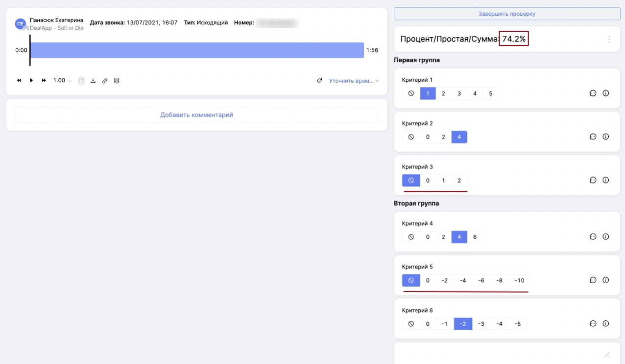The width and height of the screenshot is (625, 364).
Task: Open playback speed 1.00 dropdown
Action: [x=62, y=81]
